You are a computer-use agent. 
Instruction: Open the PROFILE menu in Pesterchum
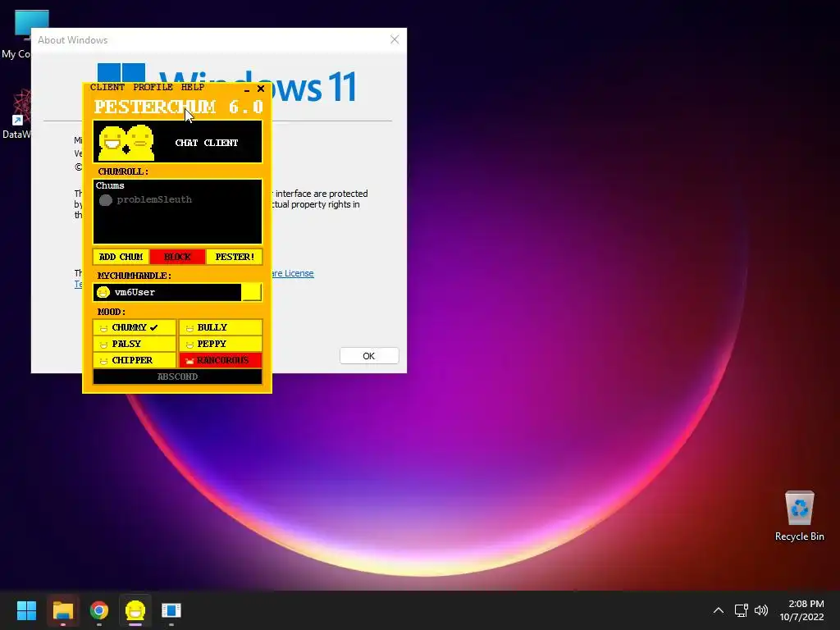point(153,87)
